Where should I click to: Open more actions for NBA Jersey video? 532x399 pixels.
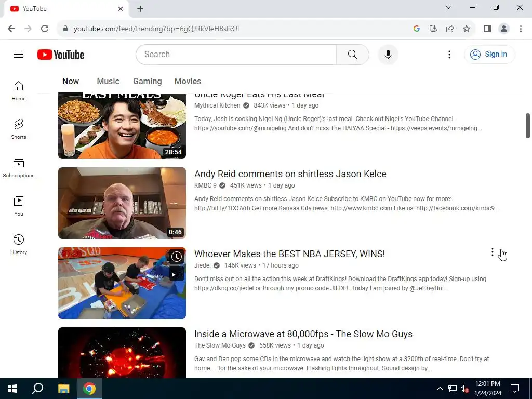coord(493,252)
